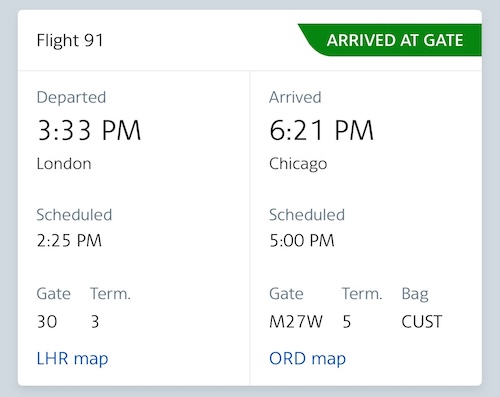Click departure gate number 30

pos(47,322)
